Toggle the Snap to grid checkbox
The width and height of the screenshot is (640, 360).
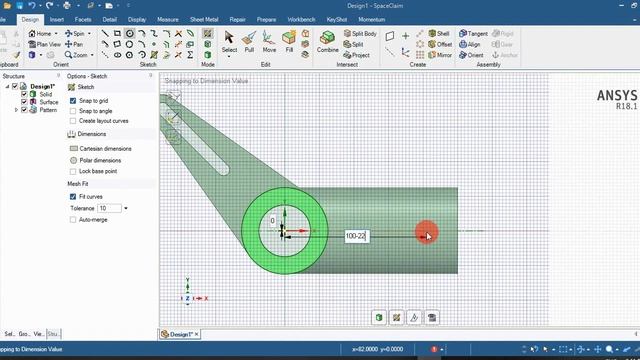tap(73, 100)
